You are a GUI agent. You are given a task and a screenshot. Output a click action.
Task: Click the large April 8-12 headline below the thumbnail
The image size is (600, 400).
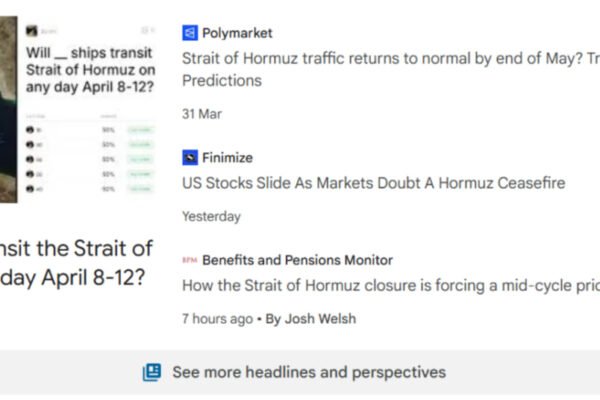click(x=75, y=262)
